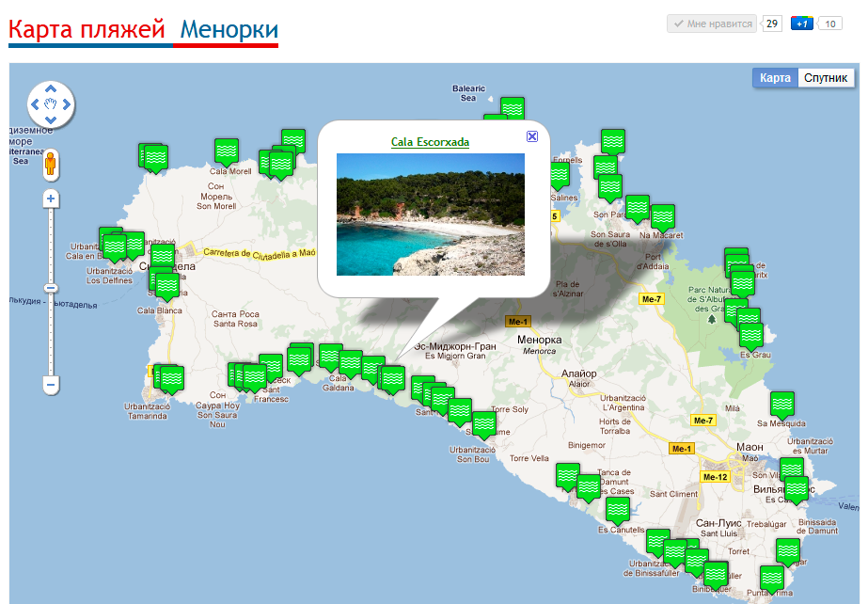Select the beach marker above Binibèquer label
Image resolution: width=868 pixels, height=604 pixels.
click(x=716, y=575)
